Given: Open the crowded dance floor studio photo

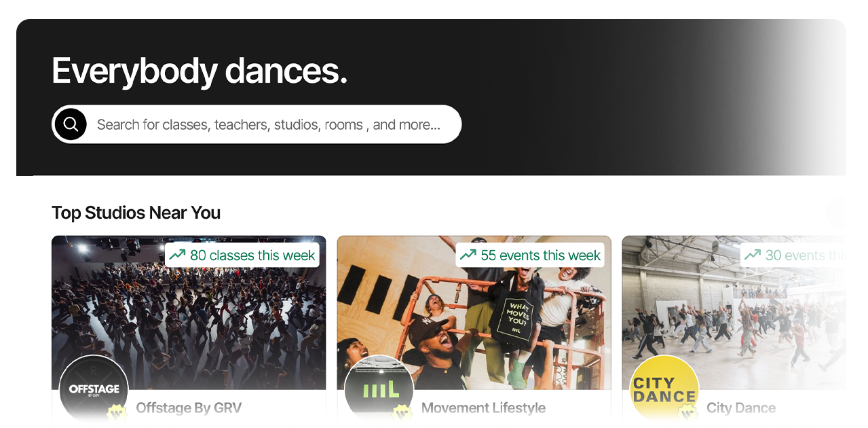Looking at the screenshot, I should coord(189,313).
